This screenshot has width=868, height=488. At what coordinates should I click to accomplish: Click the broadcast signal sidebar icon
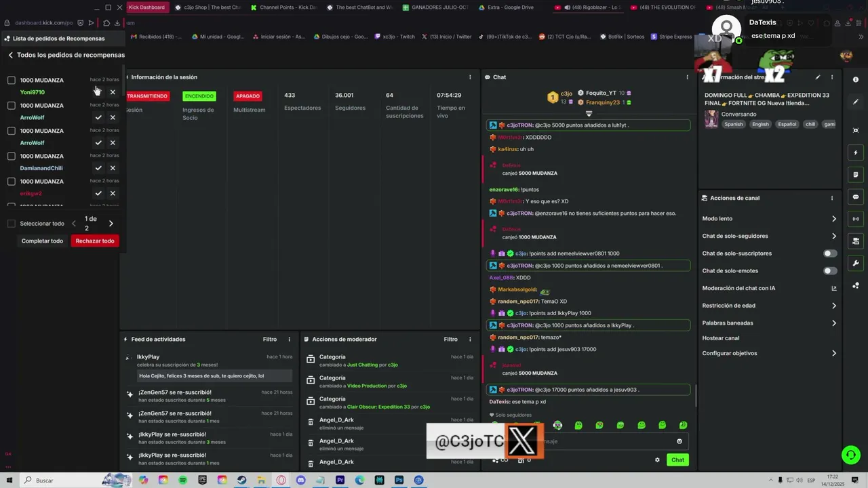[x=856, y=219]
